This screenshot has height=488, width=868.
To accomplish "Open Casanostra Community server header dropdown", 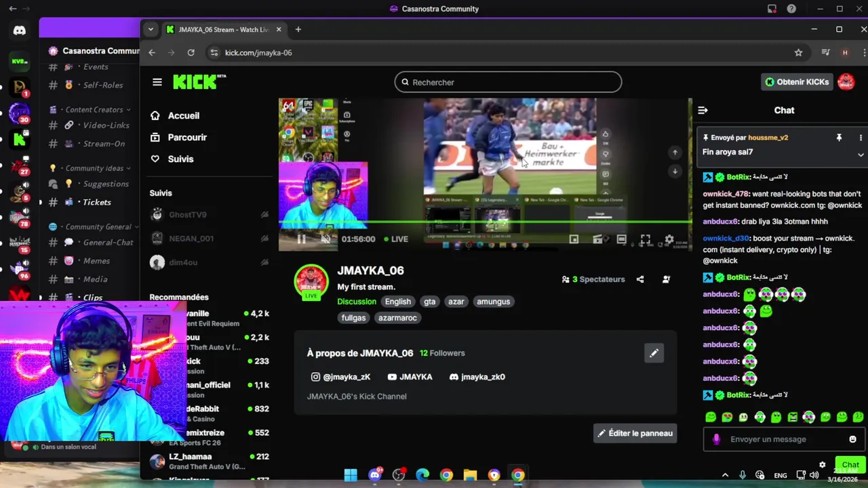I will [x=93, y=51].
